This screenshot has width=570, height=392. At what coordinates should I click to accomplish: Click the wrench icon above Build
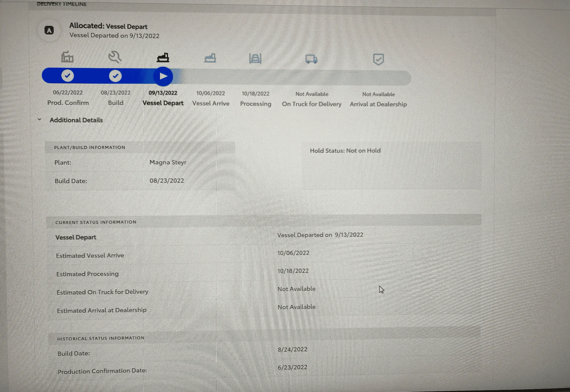tap(115, 57)
